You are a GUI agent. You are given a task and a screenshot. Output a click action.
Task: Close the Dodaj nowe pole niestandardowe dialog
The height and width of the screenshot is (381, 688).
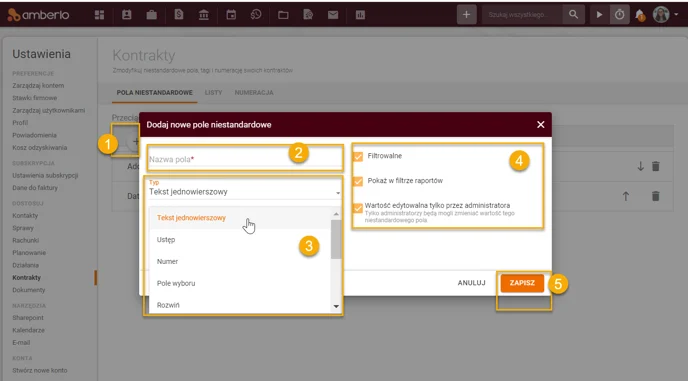pos(541,125)
